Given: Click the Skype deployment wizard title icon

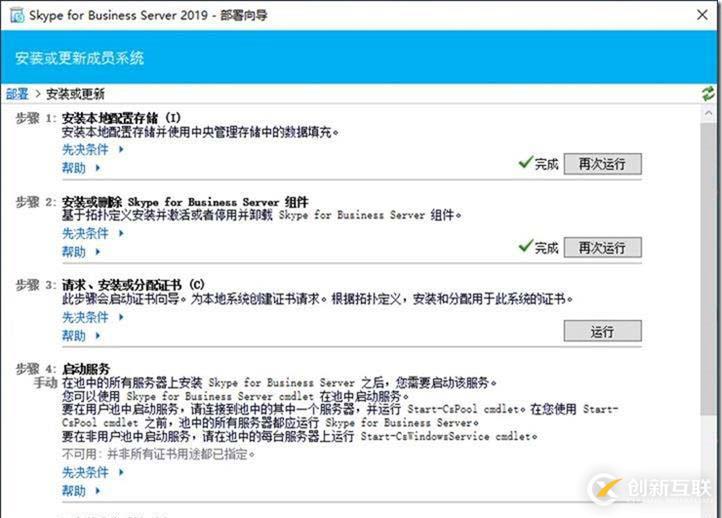Looking at the screenshot, I should (17, 16).
